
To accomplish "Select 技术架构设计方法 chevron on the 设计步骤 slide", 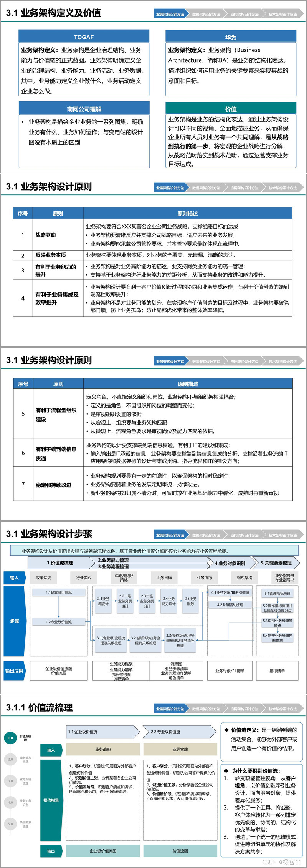I will click(283, 535).
